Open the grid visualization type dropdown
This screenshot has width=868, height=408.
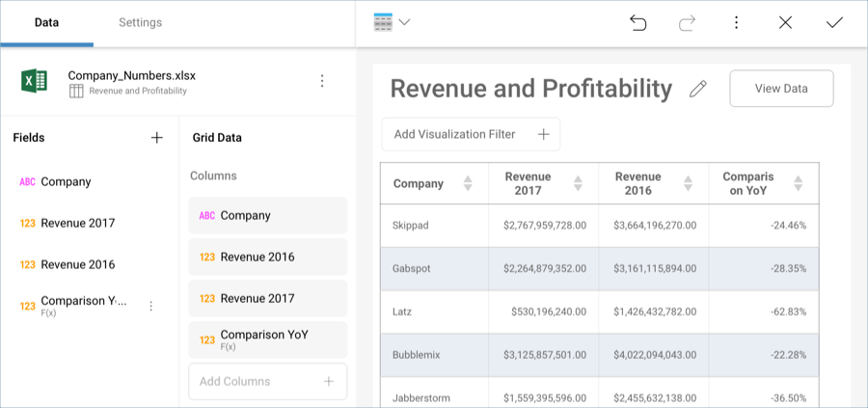coord(392,22)
